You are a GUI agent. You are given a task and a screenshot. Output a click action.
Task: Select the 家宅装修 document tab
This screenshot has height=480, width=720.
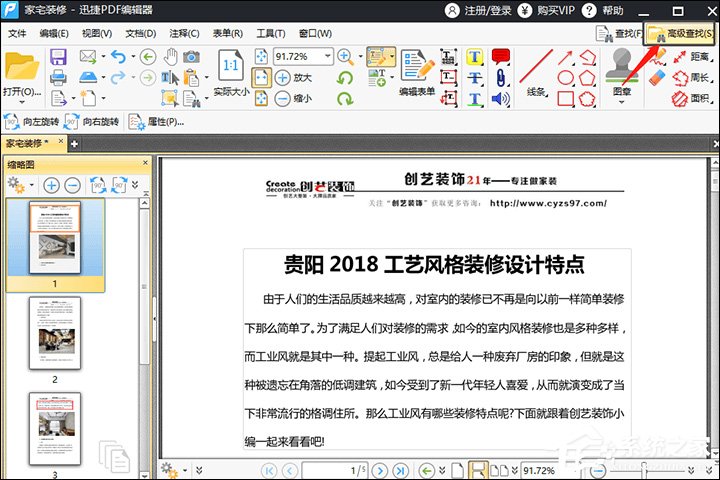[x=27, y=143]
